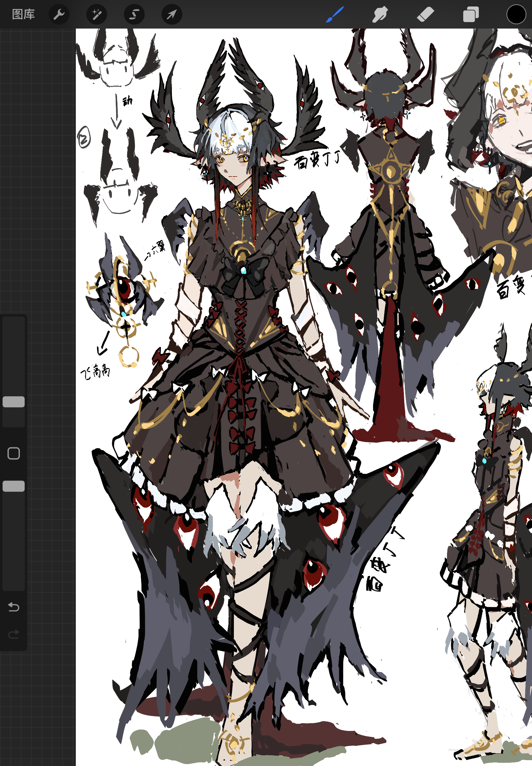This screenshot has height=766, width=532.
Task: Tap the square modify button in sidebar
Action: coord(14,453)
